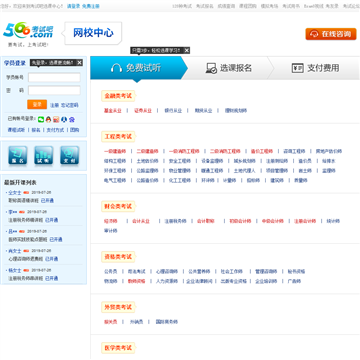The width and height of the screenshot is (360, 360).
Task: Click the fourth blue round login icon
Action: pos(64,119)
